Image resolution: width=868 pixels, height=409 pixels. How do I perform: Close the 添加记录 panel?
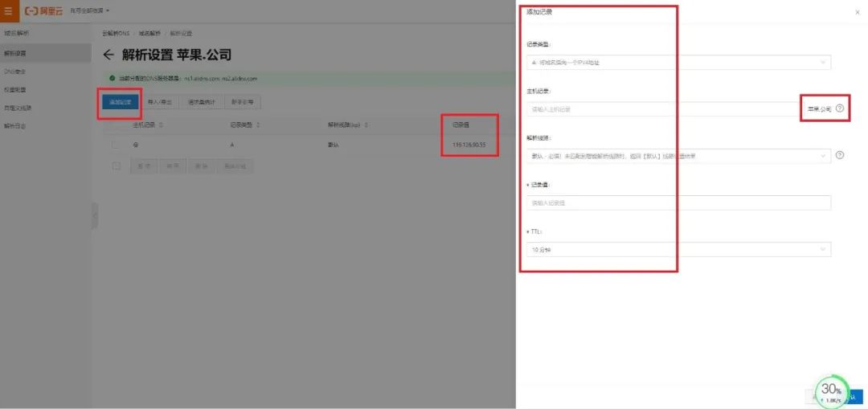point(857,13)
